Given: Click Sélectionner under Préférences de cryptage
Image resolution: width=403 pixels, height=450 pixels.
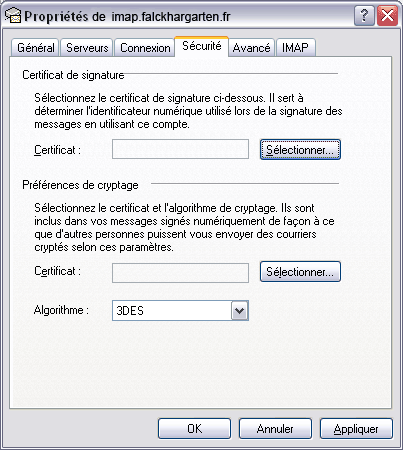Looking at the screenshot, I should (x=300, y=272).
